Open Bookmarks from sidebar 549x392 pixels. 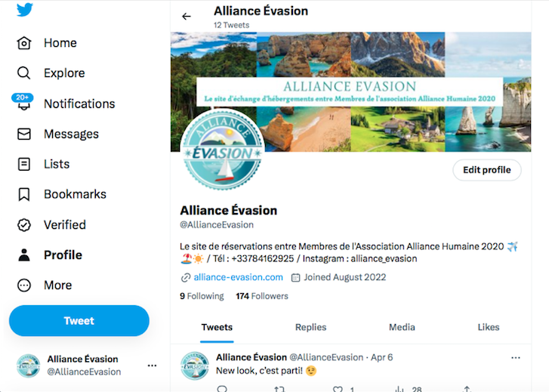pyautogui.click(x=74, y=194)
